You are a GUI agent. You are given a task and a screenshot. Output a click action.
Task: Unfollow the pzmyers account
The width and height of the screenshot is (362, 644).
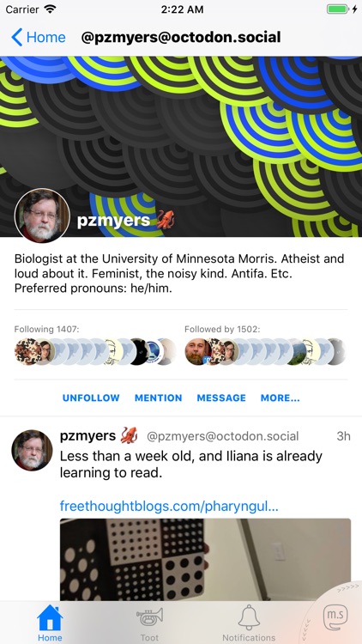91,398
